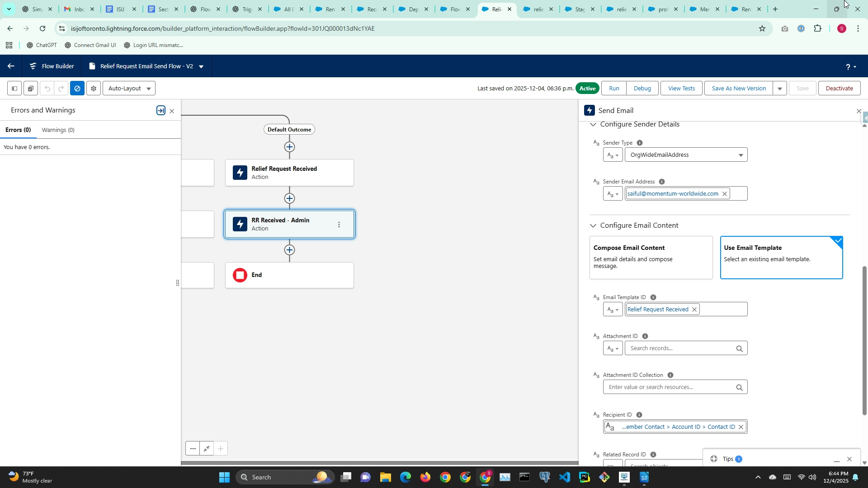Collapse Configure Email Content section
The height and width of the screenshot is (488, 868).
pyautogui.click(x=593, y=225)
